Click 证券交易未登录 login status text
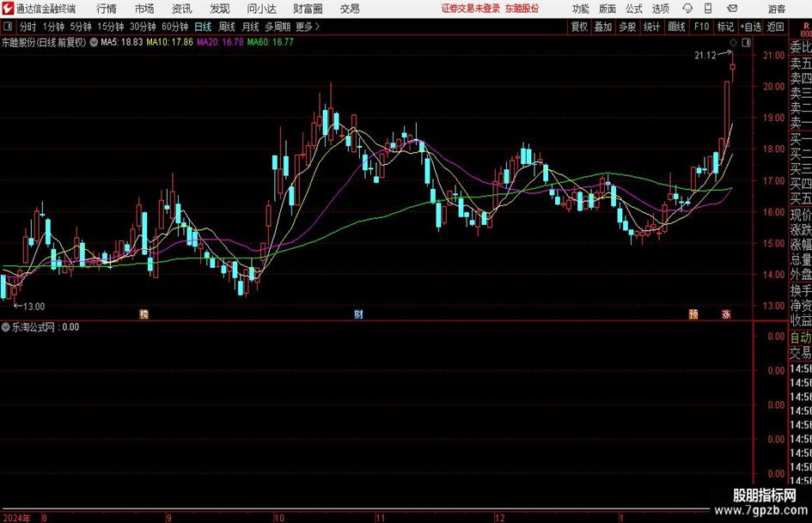Image resolution: width=812 pixels, height=523 pixels. coord(471,9)
